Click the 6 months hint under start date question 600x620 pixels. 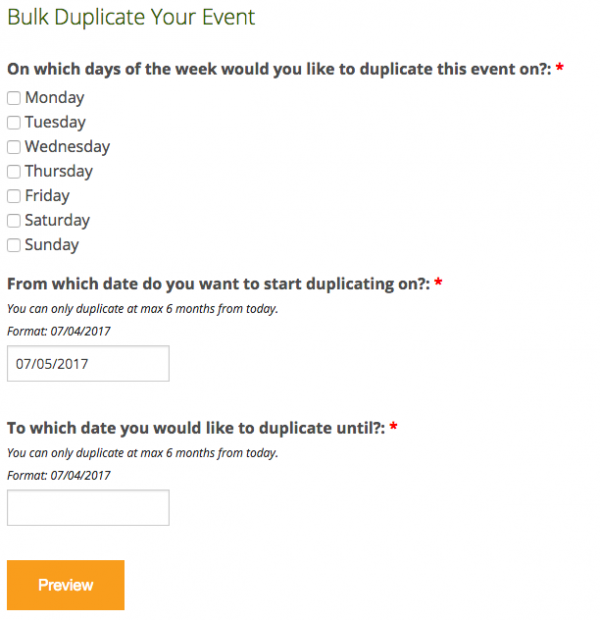pos(143,309)
